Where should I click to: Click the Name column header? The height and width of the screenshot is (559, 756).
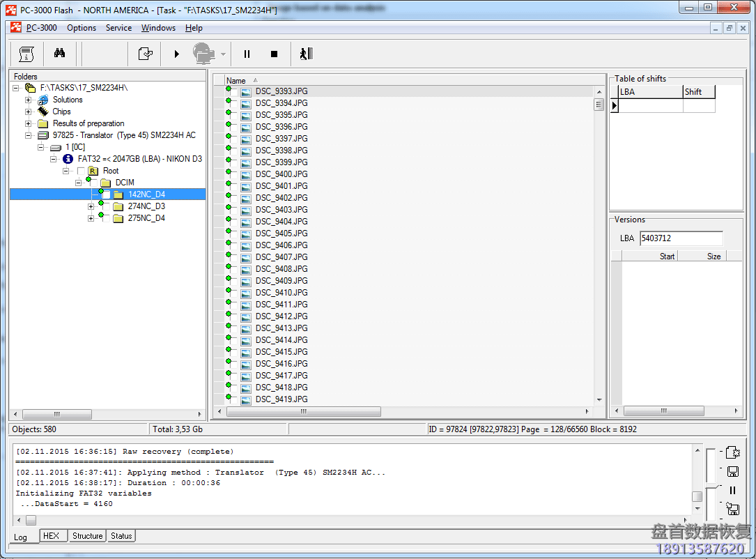coord(237,80)
